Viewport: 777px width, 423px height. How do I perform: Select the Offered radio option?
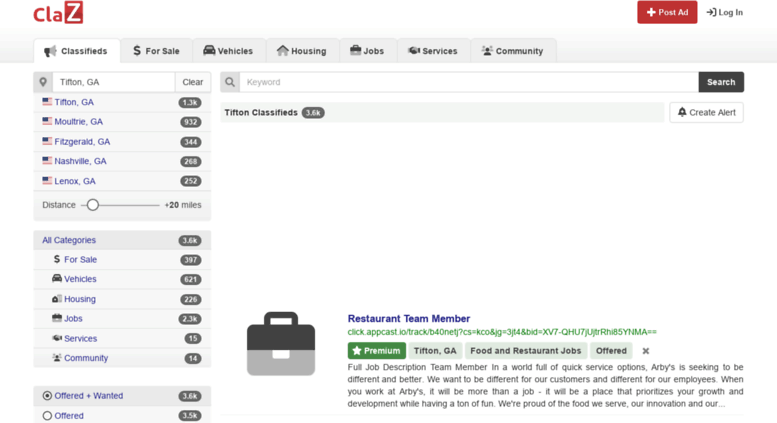(47, 416)
